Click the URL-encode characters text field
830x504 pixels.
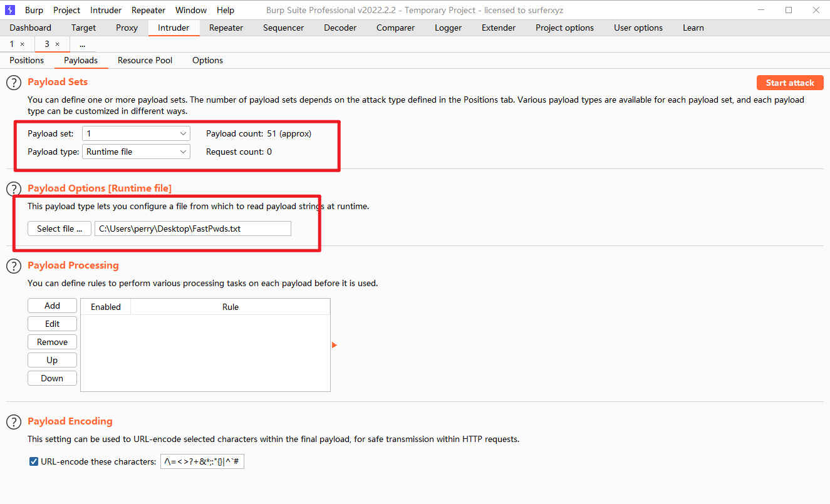pos(202,462)
